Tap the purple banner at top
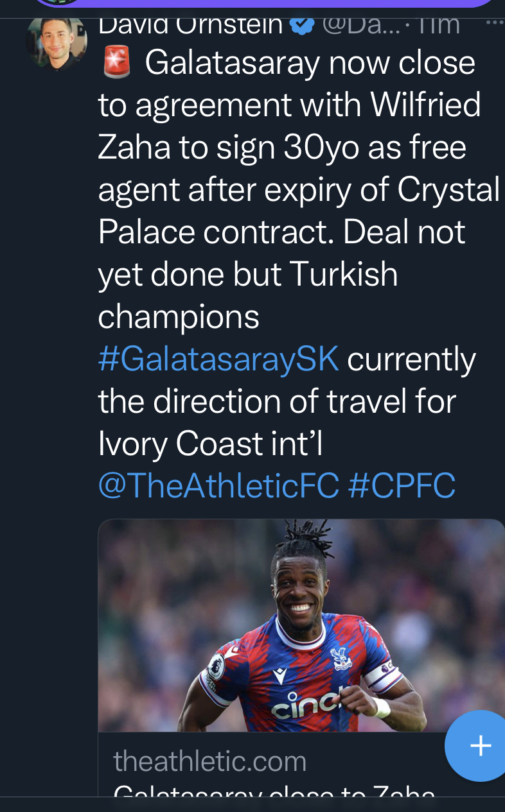505x812 pixels. (x=263, y=4)
